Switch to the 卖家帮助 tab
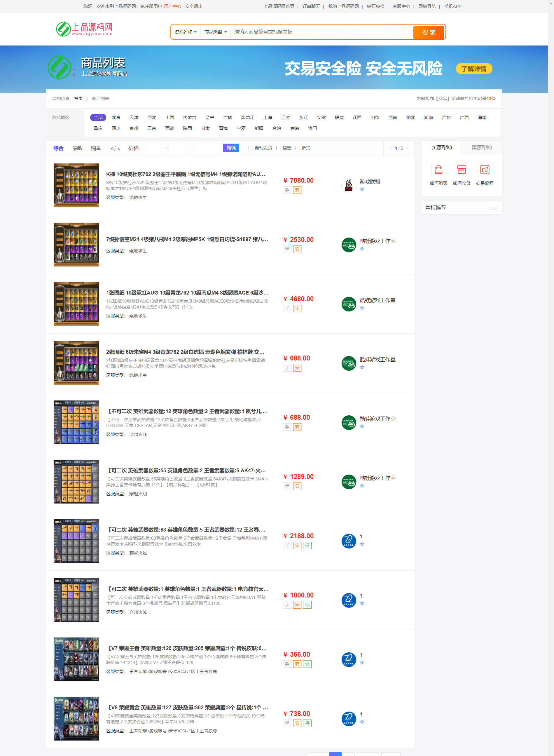The height and width of the screenshot is (756, 554). coord(482,147)
